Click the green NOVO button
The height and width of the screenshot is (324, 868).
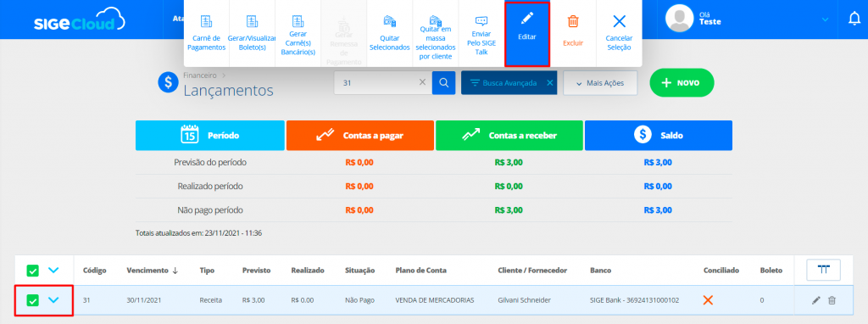click(682, 82)
